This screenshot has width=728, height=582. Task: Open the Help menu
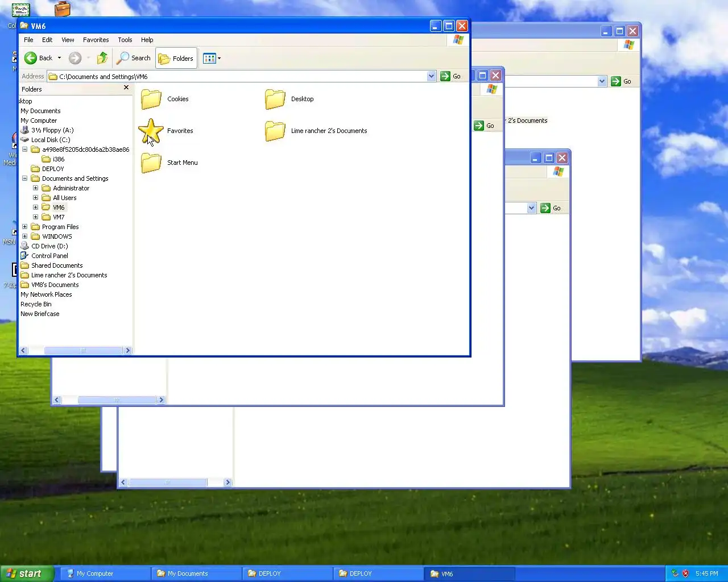click(x=147, y=40)
